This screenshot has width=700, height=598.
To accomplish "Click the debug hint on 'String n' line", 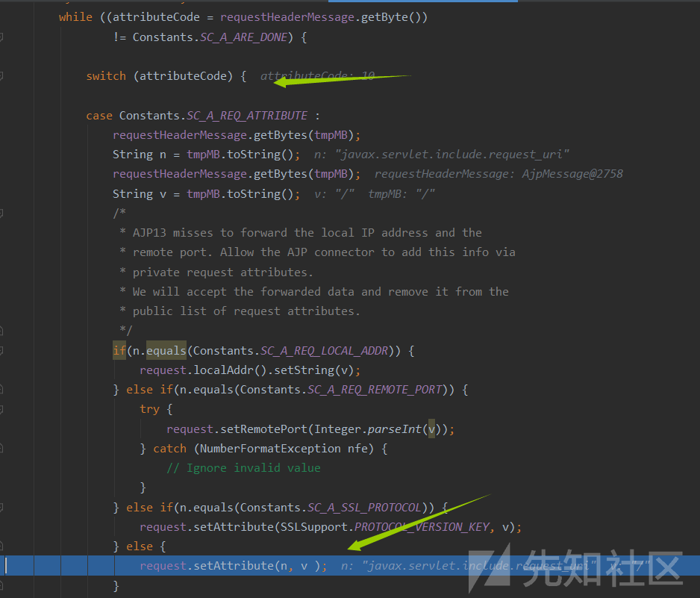I will (442, 155).
